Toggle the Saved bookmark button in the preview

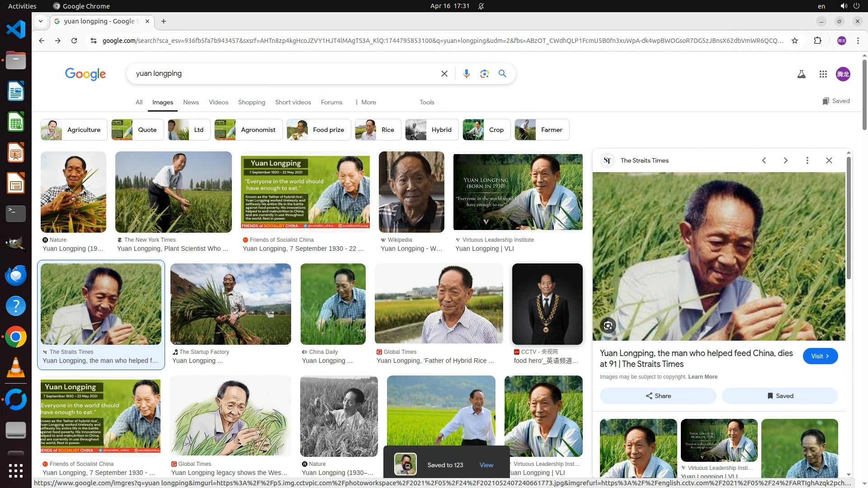click(780, 396)
